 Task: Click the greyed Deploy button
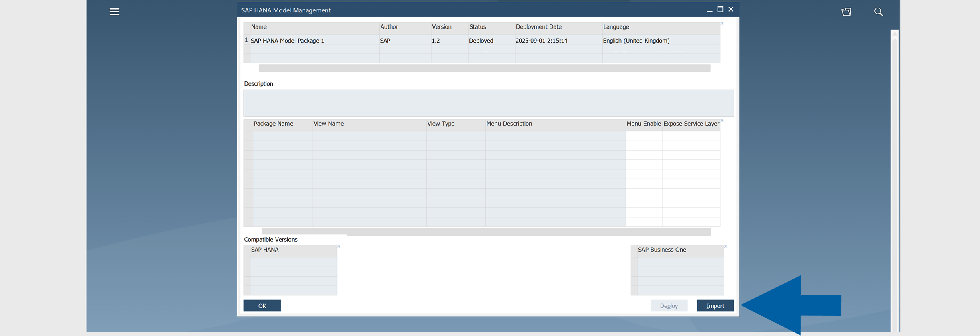pyautogui.click(x=669, y=306)
